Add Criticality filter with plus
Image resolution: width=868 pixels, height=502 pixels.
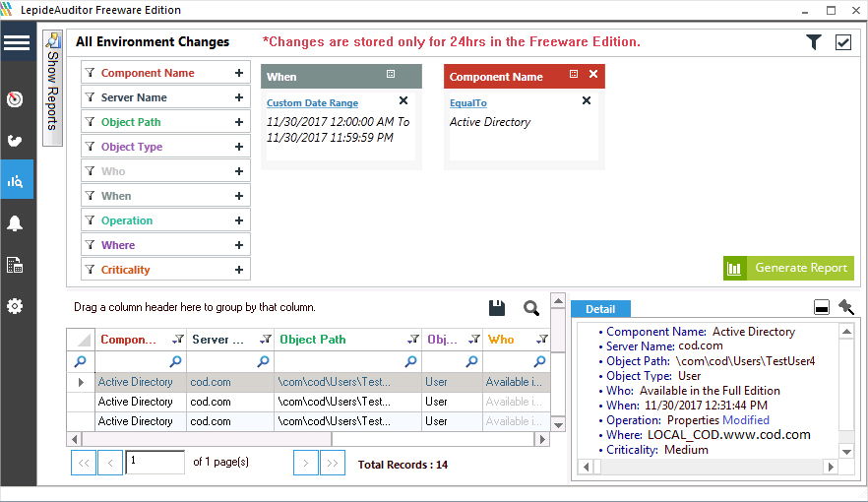[x=239, y=270]
